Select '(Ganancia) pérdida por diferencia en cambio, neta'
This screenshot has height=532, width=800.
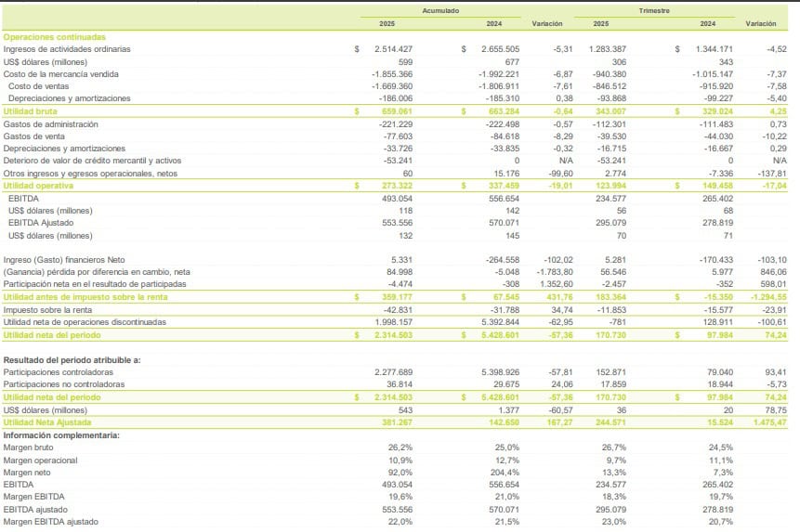coord(97,272)
